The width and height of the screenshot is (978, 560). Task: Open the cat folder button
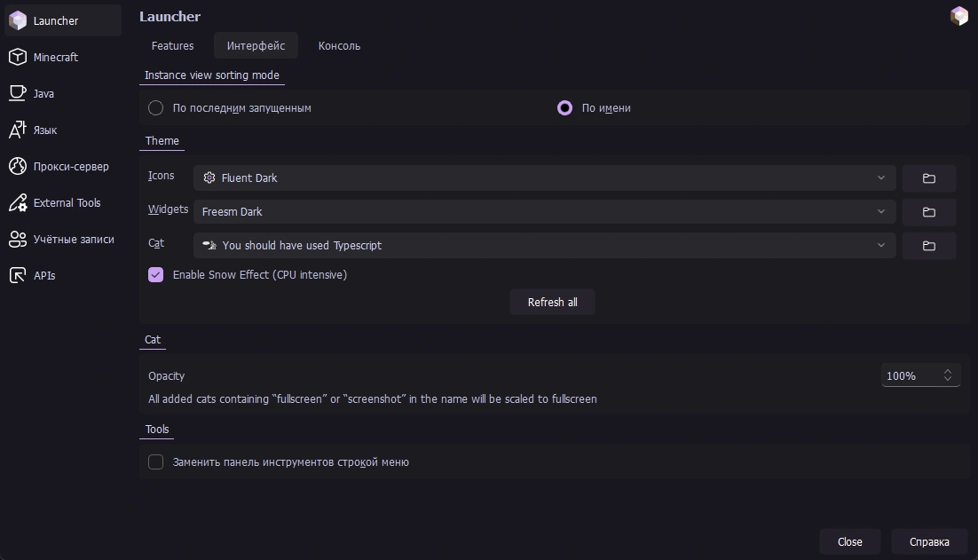[x=928, y=246]
